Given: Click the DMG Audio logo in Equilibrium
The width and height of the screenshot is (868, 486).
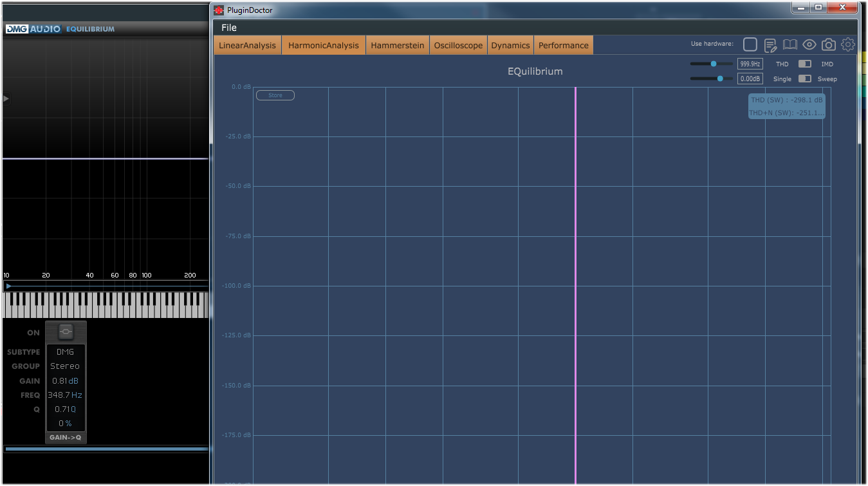Looking at the screenshot, I should pos(33,29).
